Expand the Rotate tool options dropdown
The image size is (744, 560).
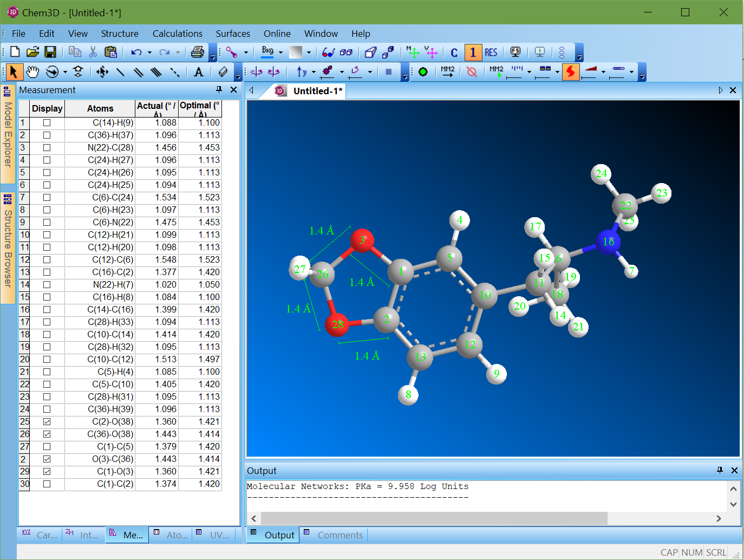click(65, 72)
